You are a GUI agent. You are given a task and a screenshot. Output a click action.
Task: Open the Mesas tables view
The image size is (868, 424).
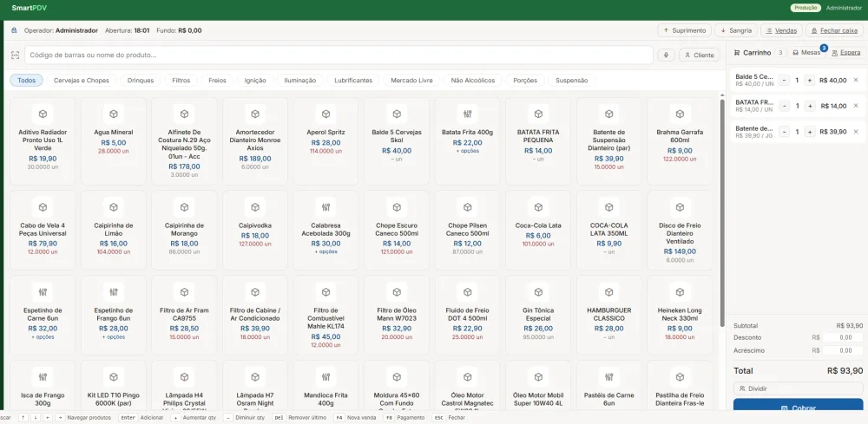click(x=806, y=53)
